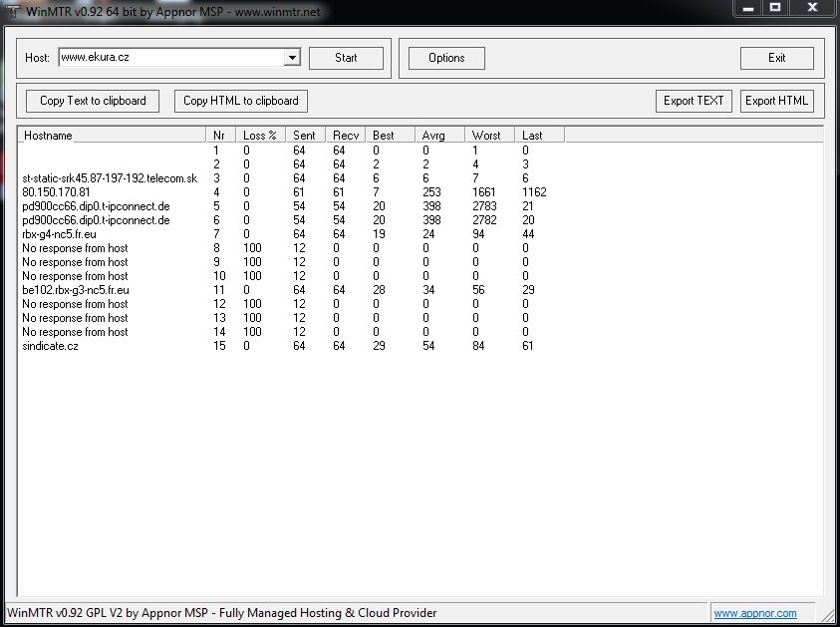The width and height of the screenshot is (840, 627).
Task: Open the Options dialog
Action: (x=446, y=58)
